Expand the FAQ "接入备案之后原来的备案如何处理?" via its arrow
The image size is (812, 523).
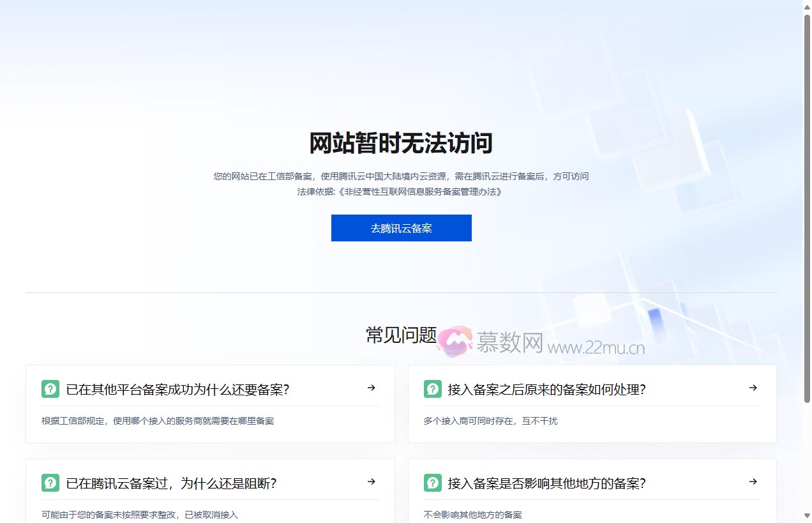click(753, 388)
